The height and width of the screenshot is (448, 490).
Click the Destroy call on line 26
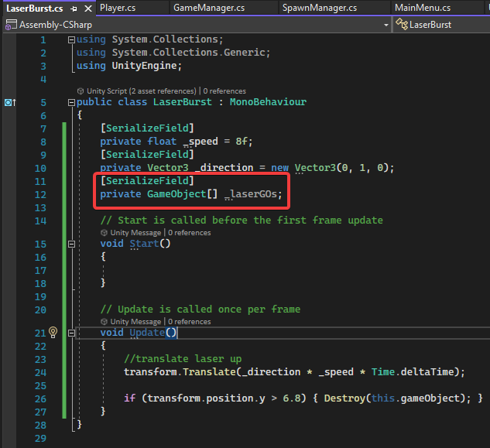[x=344, y=398]
